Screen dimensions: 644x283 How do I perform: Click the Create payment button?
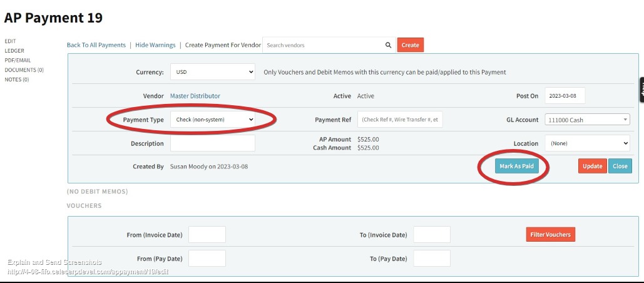point(410,45)
